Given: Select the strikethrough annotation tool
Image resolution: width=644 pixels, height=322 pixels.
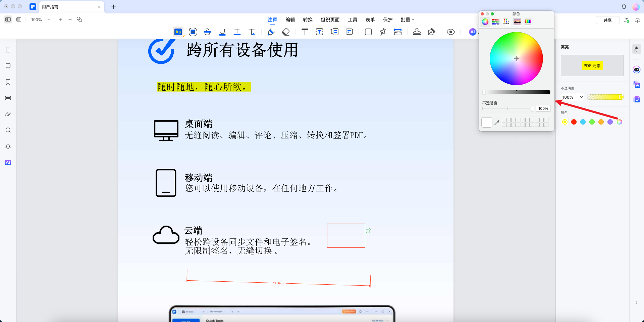Looking at the screenshot, I should click(208, 32).
